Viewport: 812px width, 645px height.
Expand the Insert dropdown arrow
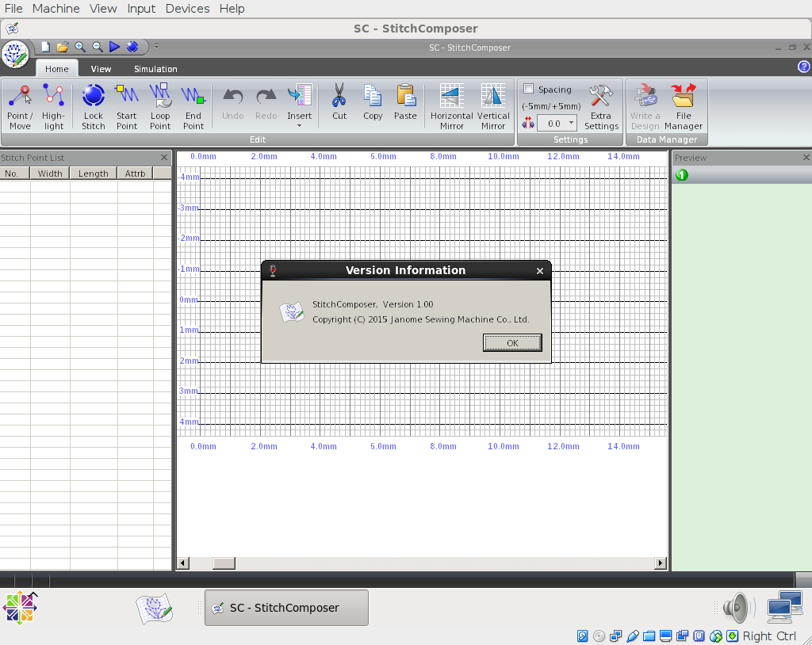(x=299, y=126)
